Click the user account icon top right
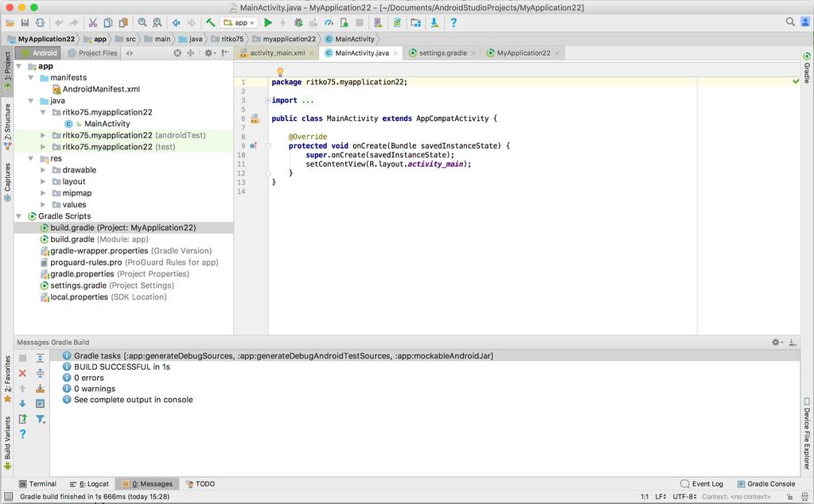The image size is (814, 504). [x=806, y=21]
